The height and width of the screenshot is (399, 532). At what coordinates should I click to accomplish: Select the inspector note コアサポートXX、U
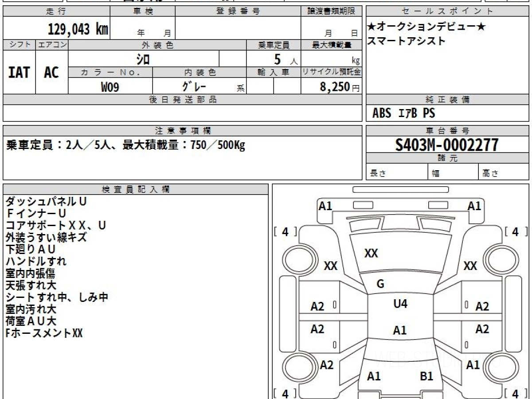(x=56, y=225)
